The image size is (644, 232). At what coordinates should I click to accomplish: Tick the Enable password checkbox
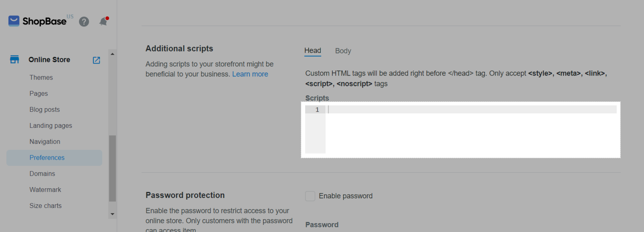[310, 196]
